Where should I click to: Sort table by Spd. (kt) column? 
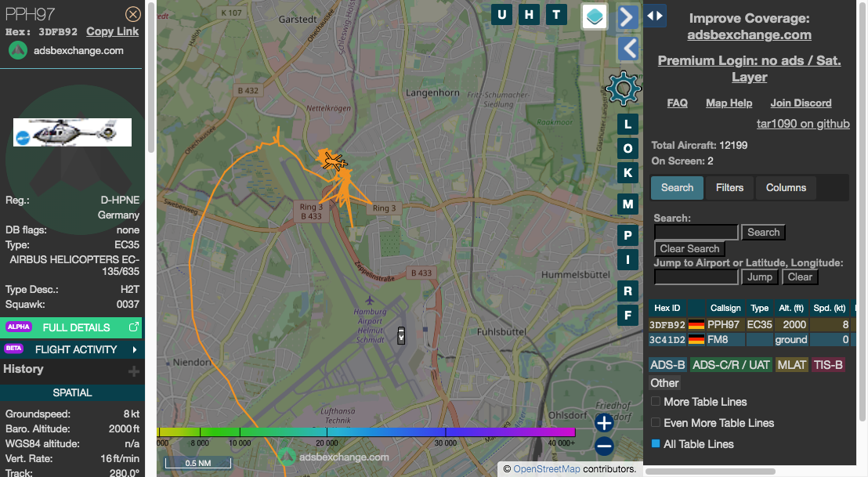[830, 309]
